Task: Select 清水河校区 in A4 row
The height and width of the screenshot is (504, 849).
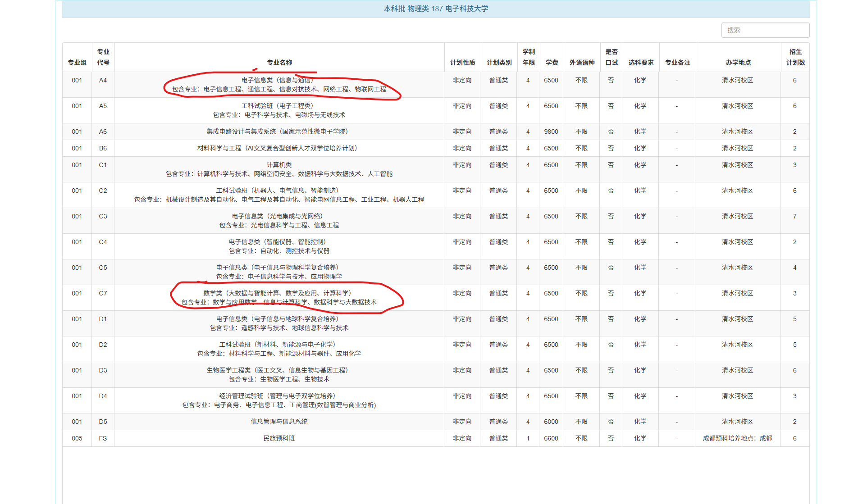Action: click(738, 80)
